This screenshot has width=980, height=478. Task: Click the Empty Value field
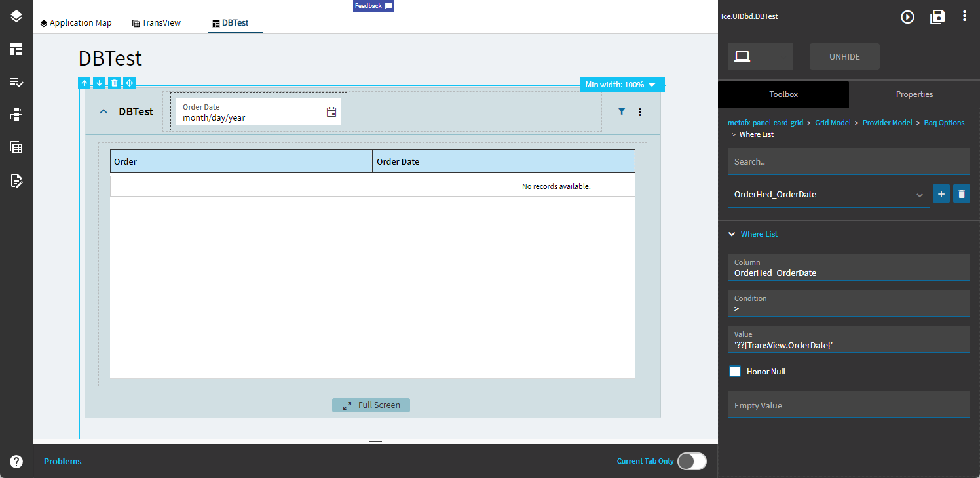(849, 405)
